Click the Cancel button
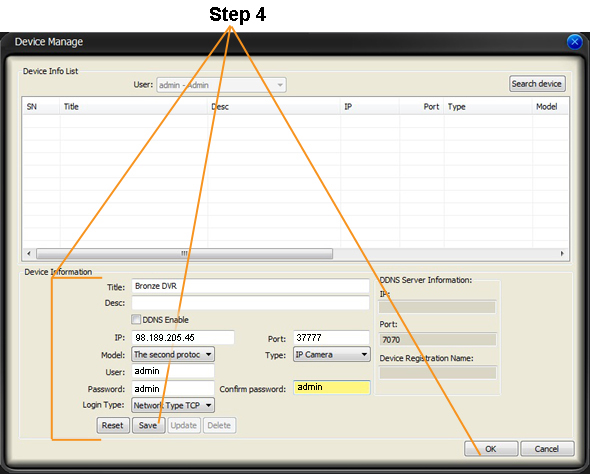Screen dimensions: 590x474 (547, 449)
